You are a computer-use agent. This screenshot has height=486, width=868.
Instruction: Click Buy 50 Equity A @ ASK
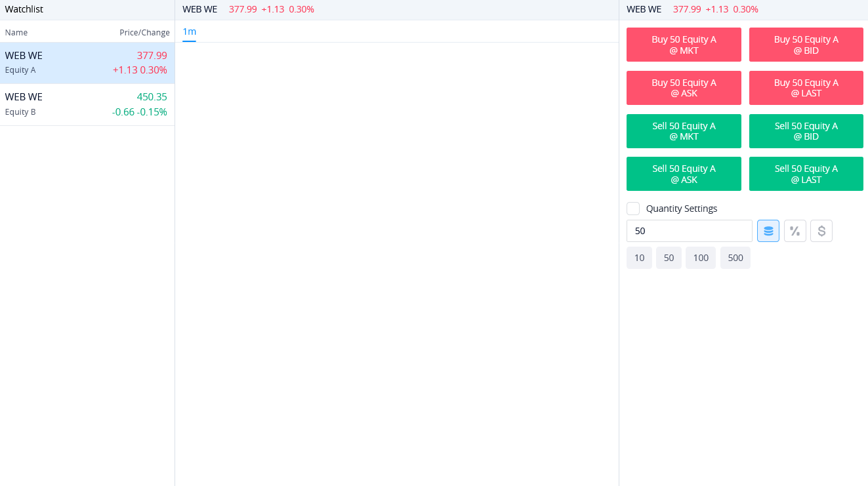point(684,88)
